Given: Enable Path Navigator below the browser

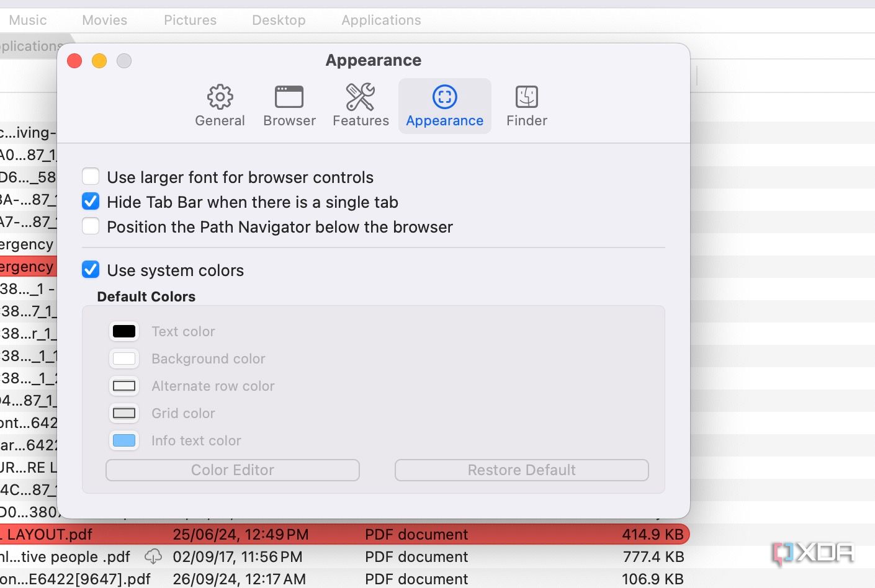Looking at the screenshot, I should coord(91,226).
